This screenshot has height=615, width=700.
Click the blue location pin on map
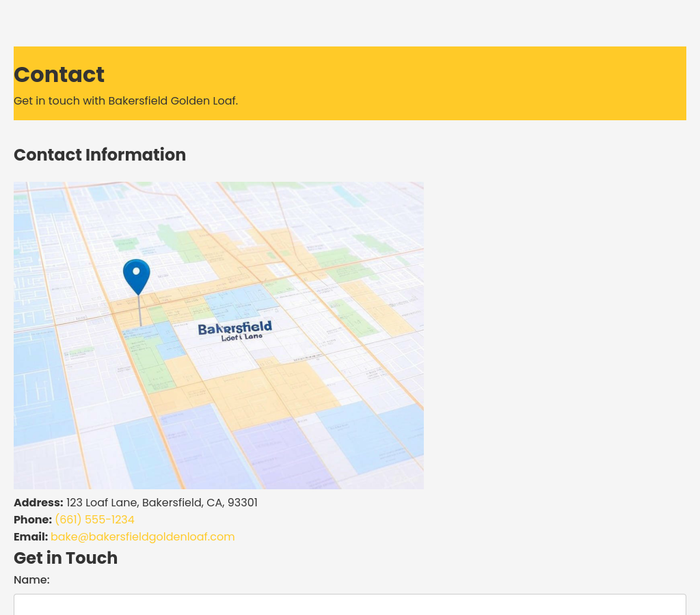(137, 275)
